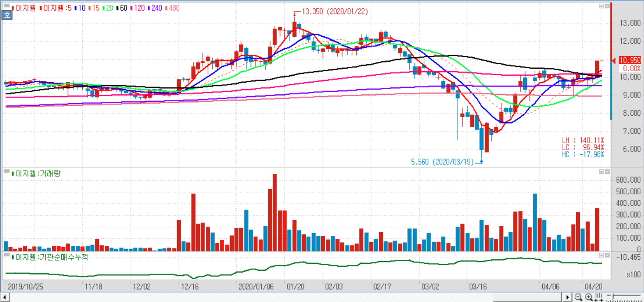
Task: Click the 0.00% change label
Action: coord(632,68)
